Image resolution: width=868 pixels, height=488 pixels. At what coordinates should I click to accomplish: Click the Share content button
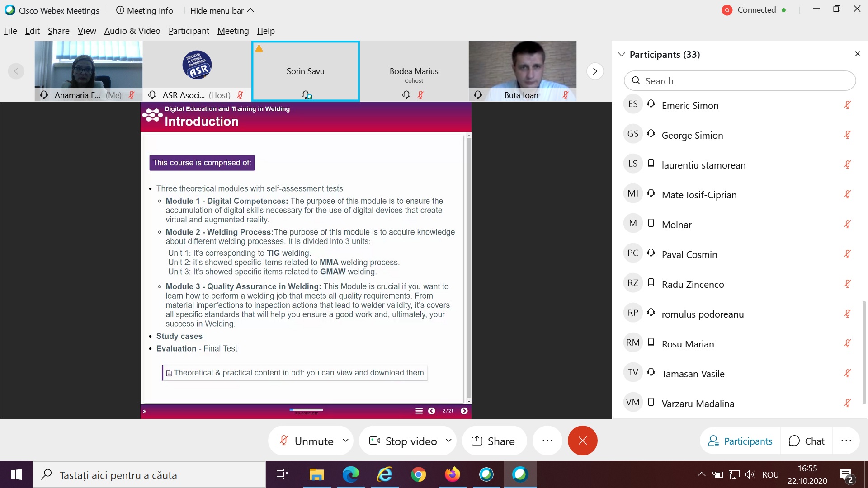[493, 441]
